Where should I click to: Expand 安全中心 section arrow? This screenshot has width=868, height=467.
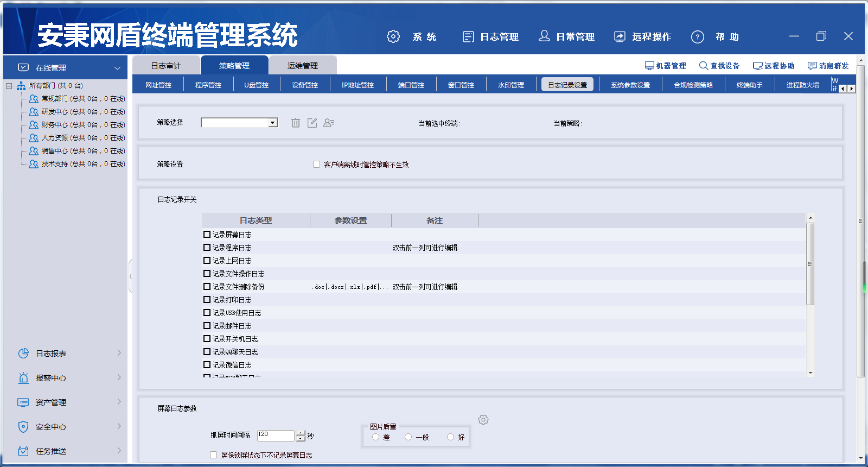(119, 426)
